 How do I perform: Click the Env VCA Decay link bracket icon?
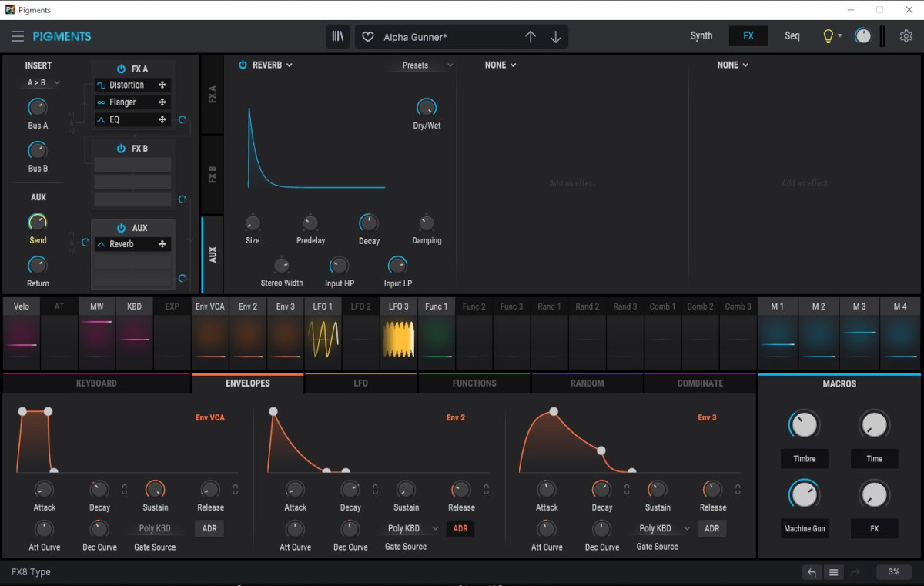pyautogui.click(x=124, y=489)
